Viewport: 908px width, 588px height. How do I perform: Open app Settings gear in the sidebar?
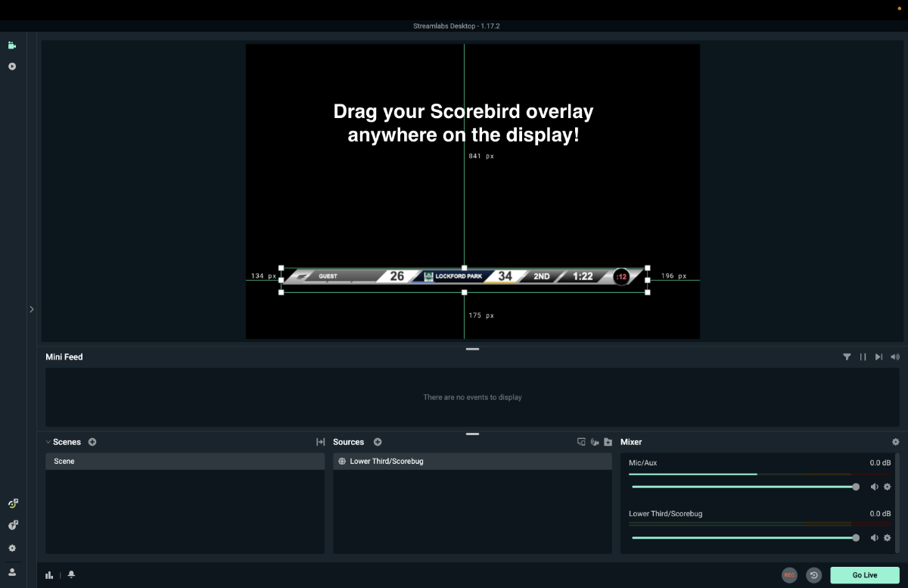coord(12,548)
